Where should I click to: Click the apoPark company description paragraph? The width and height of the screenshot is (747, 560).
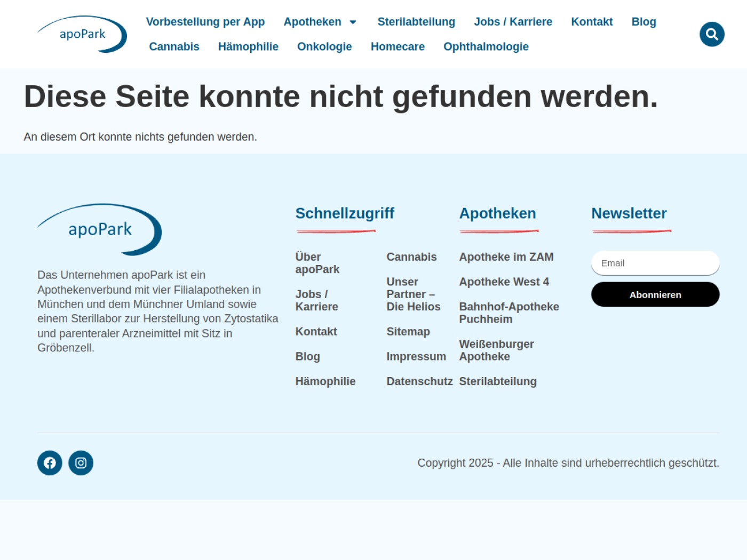(x=158, y=311)
